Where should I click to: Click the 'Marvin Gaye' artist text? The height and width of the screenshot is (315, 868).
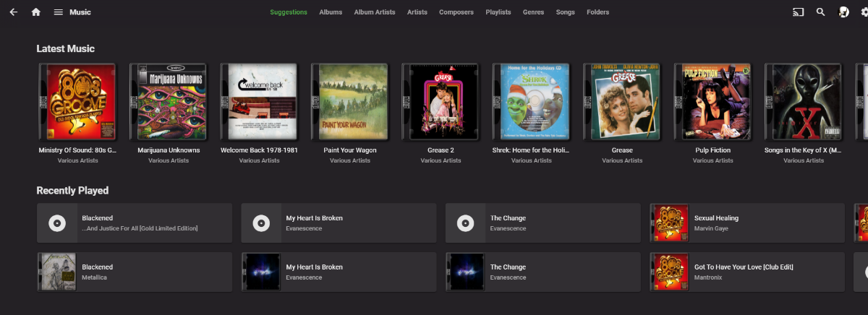[x=711, y=228]
